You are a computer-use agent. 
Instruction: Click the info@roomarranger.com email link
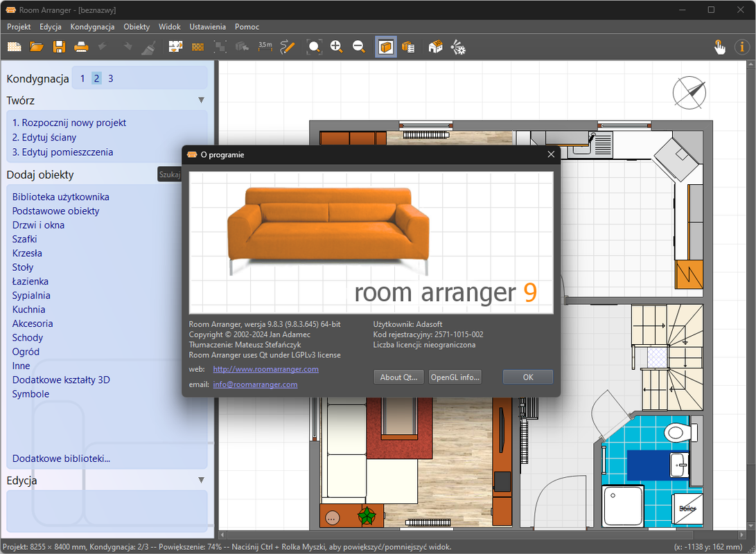255,384
